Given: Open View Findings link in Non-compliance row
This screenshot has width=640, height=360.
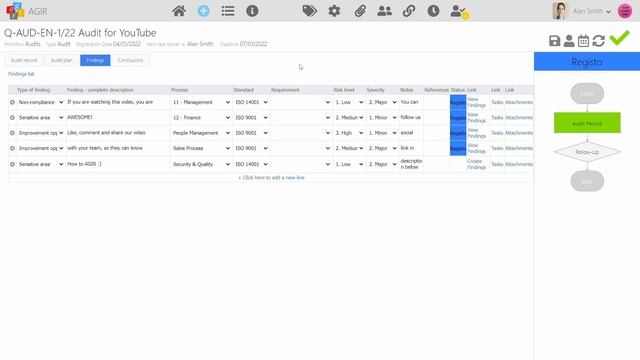Looking at the screenshot, I should coord(476,102).
